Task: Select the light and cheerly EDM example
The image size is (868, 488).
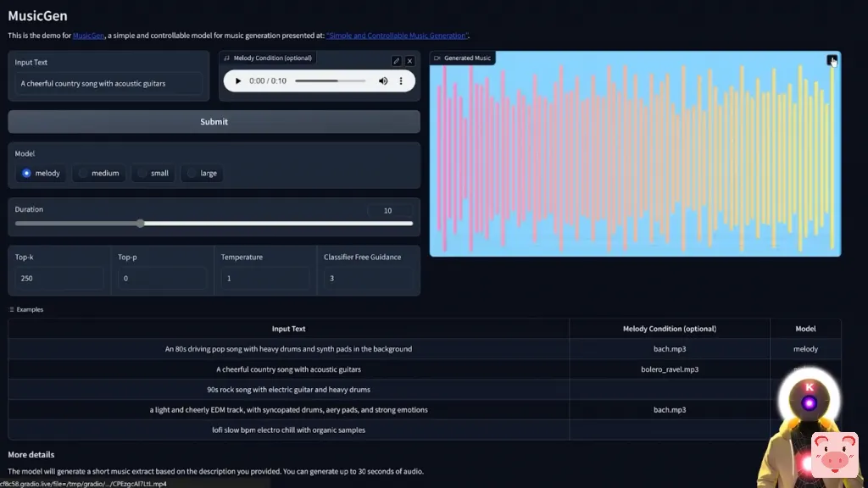Action: click(x=288, y=410)
